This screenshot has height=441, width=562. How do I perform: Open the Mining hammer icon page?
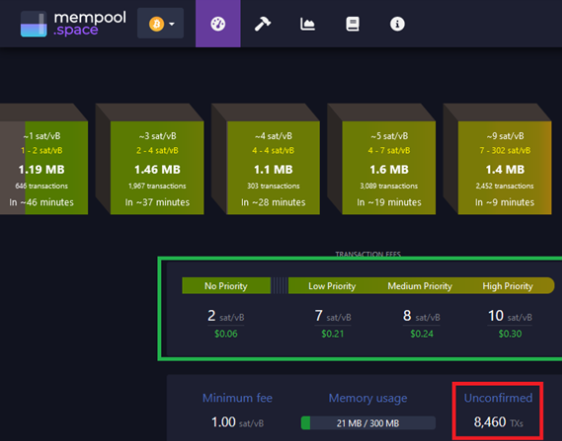[263, 24]
